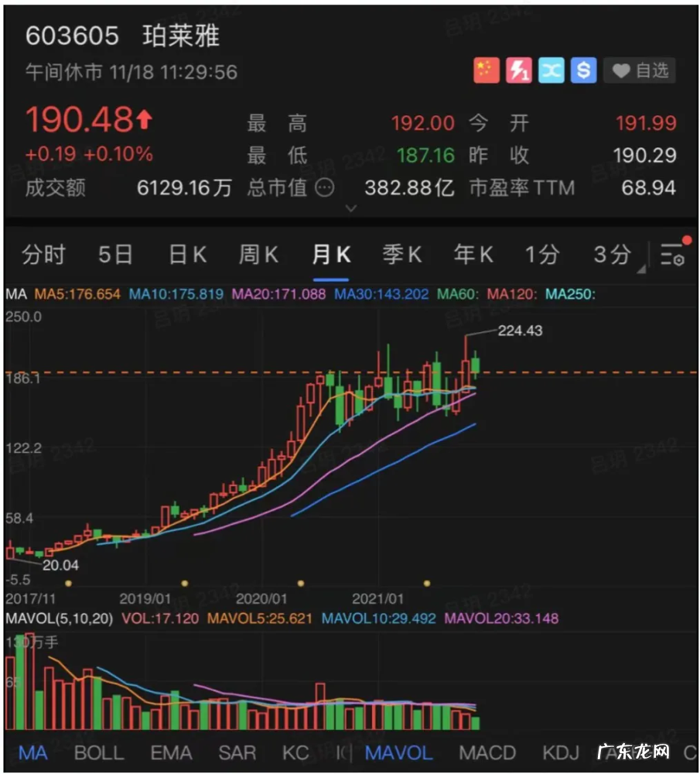Image resolution: width=700 pixels, height=774 pixels.
Task: Click the red dot notification indicator
Action: click(685, 241)
